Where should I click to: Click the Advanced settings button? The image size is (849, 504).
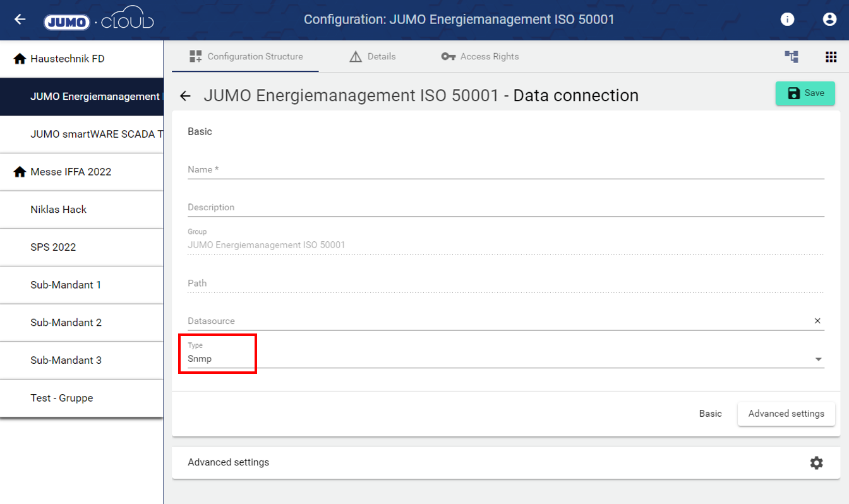786,414
